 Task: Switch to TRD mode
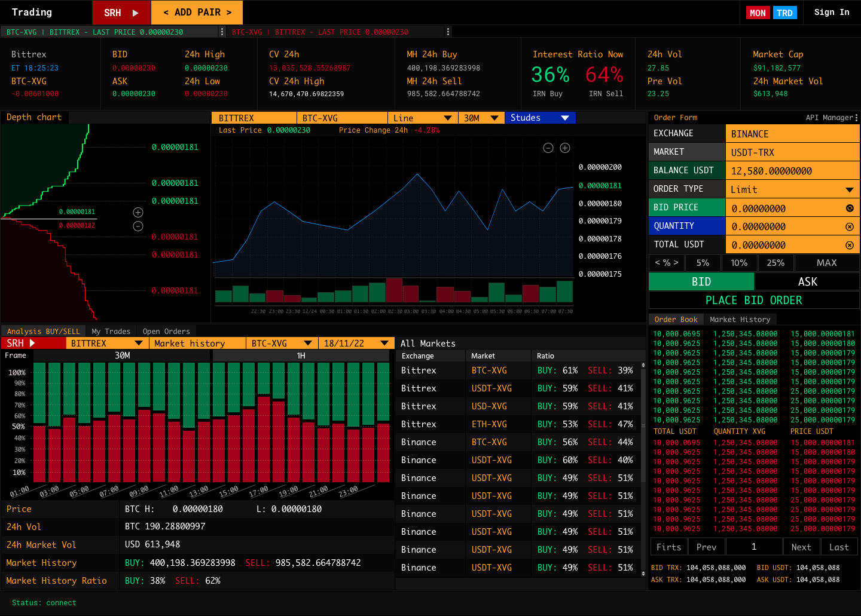point(784,13)
